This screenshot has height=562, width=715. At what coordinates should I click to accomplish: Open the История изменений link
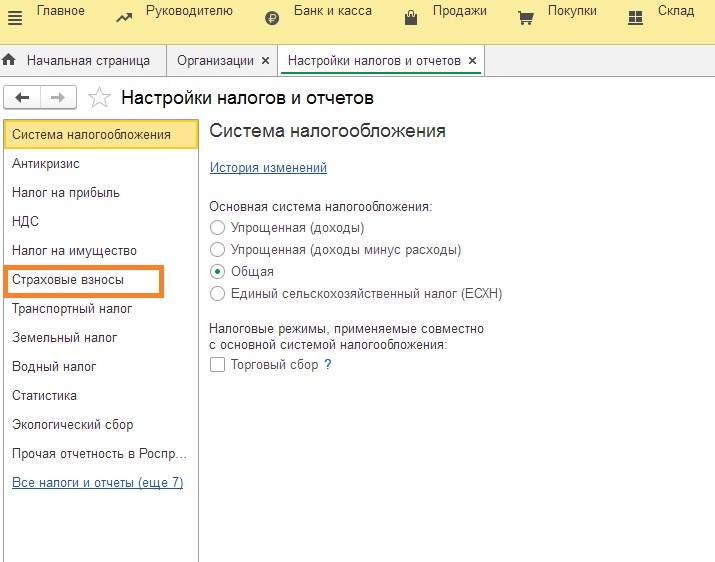[x=268, y=167]
